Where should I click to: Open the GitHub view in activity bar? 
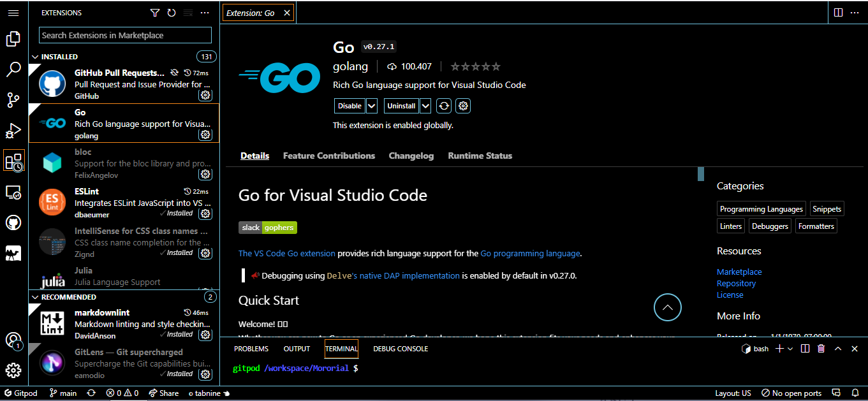pos(13,222)
